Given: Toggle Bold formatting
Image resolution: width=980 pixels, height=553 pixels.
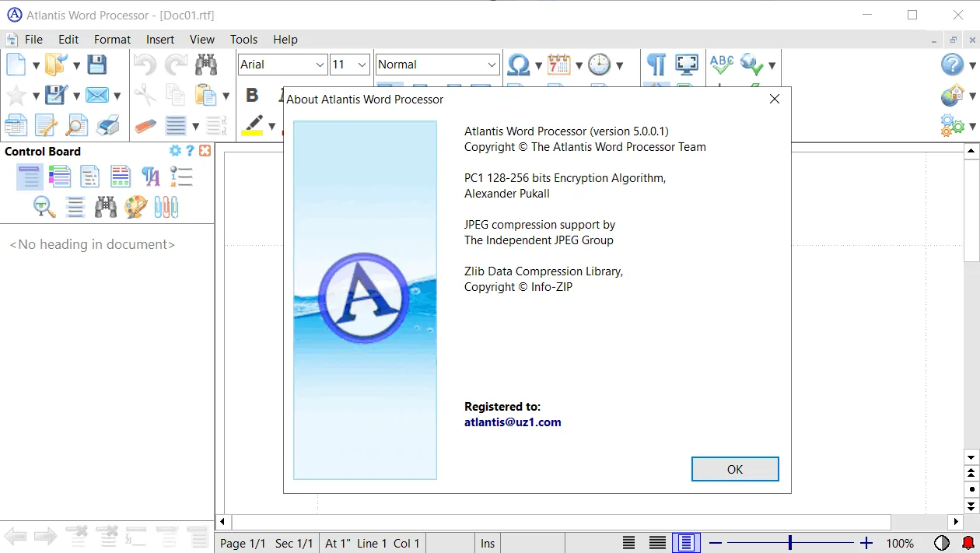Looking at the screenshot, I should pyautogui.click(x=252, y=96).
